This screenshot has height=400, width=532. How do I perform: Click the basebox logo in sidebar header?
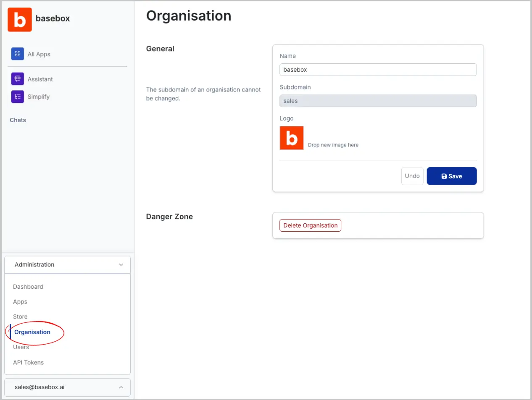pyautogui.click(x=20, y=19)
